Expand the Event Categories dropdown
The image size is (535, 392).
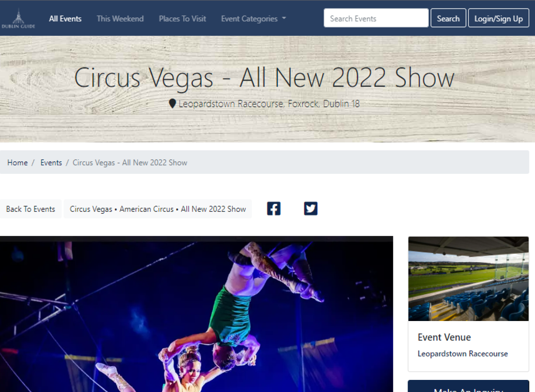click(x=253, y=19)
